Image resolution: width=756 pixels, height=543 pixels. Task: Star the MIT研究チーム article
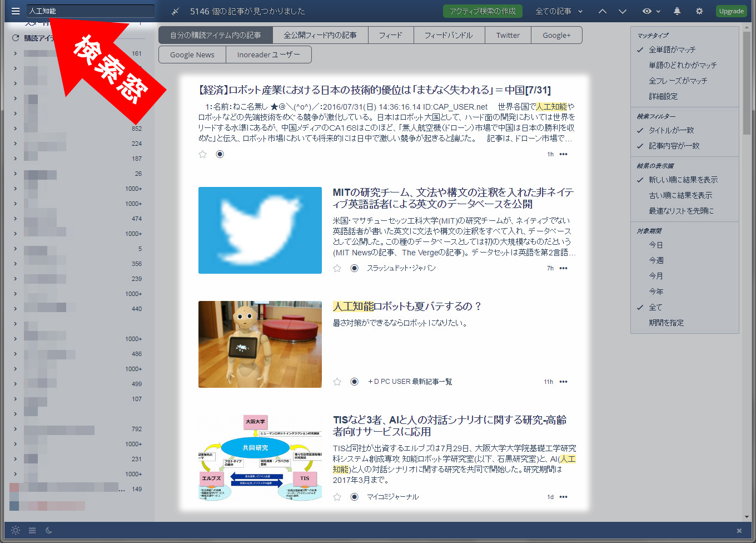tap(337, 268)
